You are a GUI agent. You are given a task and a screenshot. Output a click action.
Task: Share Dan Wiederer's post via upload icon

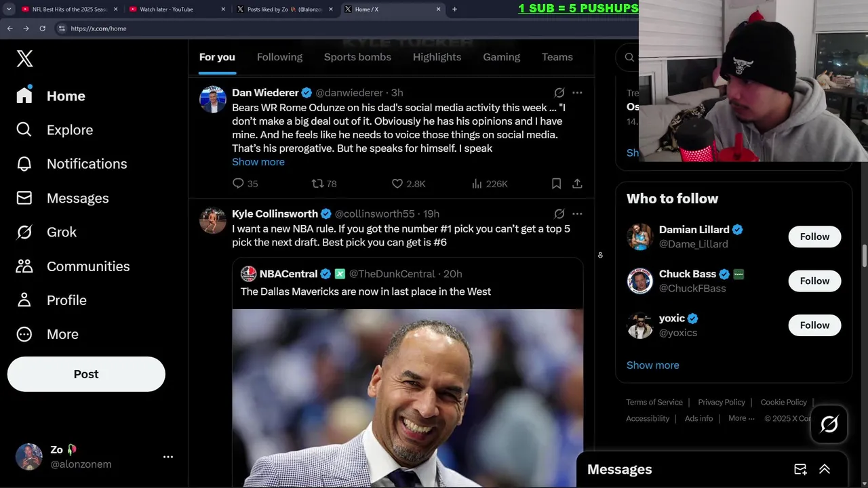coord(577,184)
